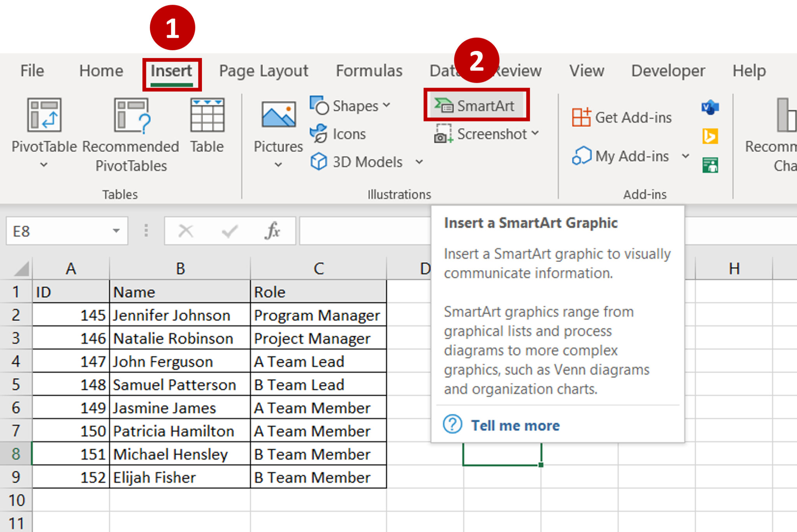Click the Insert tab in ribbon
Viewport: 797px width, 532px height.
coord(172,70)
